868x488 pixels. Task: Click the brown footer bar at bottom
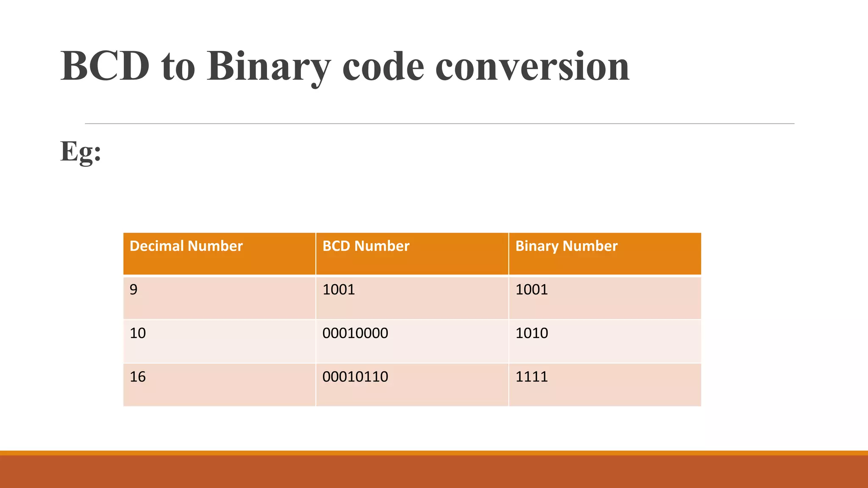pos(434,472)
